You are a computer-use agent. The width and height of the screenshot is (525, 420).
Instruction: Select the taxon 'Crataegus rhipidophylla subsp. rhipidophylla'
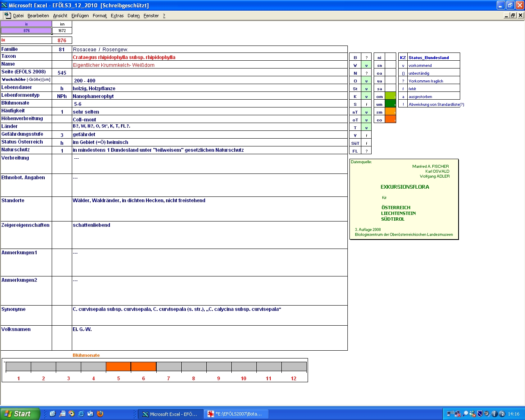(x=124, y=57)
